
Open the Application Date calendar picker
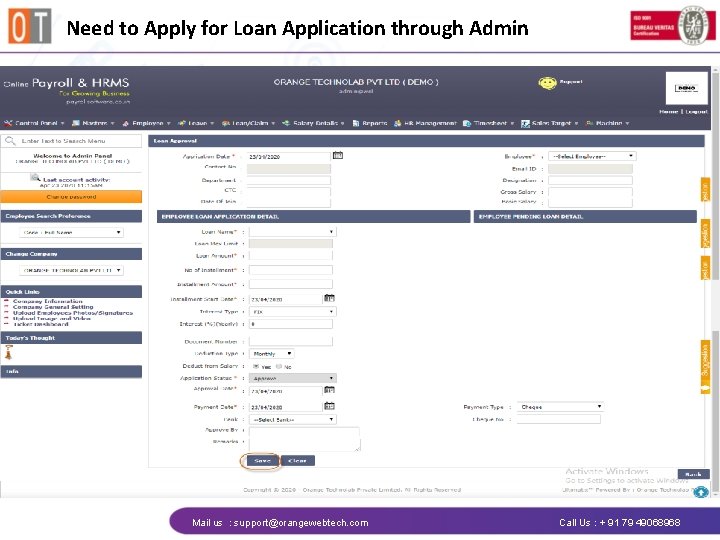(338, 155)
